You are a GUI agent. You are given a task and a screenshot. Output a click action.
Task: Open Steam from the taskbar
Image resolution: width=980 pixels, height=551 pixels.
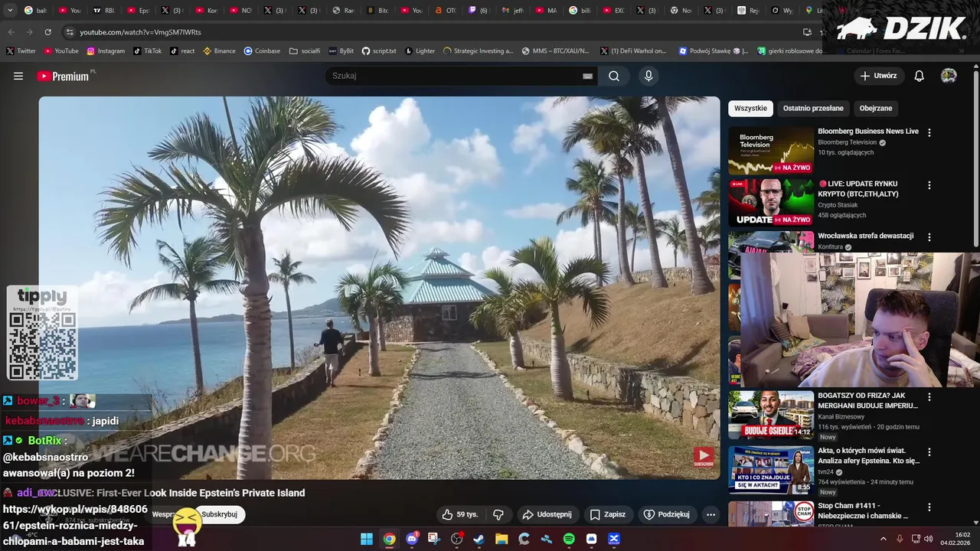click(479, 539)
